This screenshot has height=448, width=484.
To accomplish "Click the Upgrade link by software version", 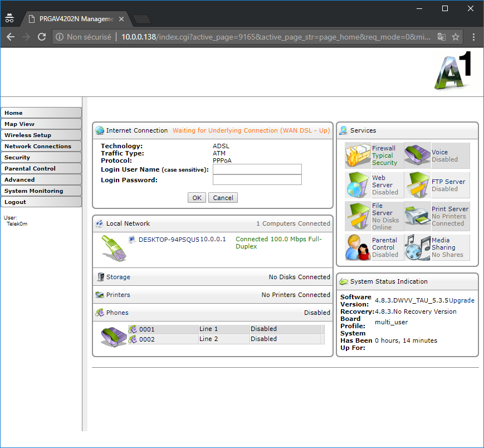I will click(x=462, y=300).
